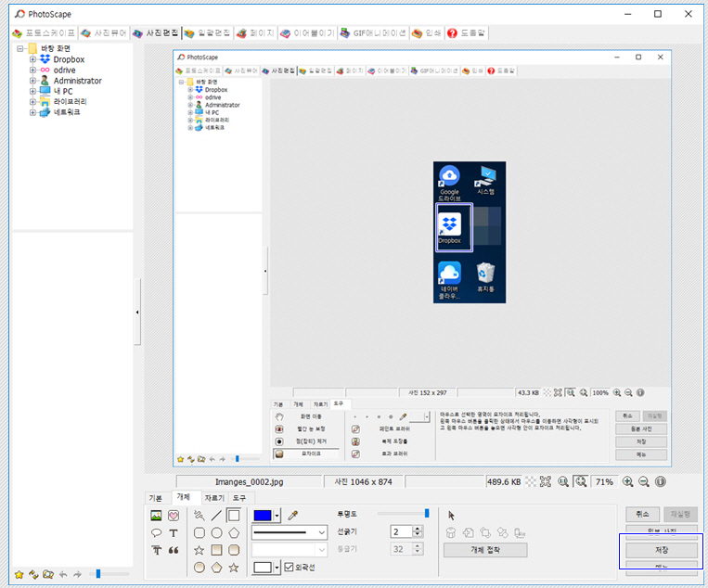The height and width of the screenshot is (588, 708).
Task: Open the 이어붙이기 combine tab
Action: pos(307,33)
